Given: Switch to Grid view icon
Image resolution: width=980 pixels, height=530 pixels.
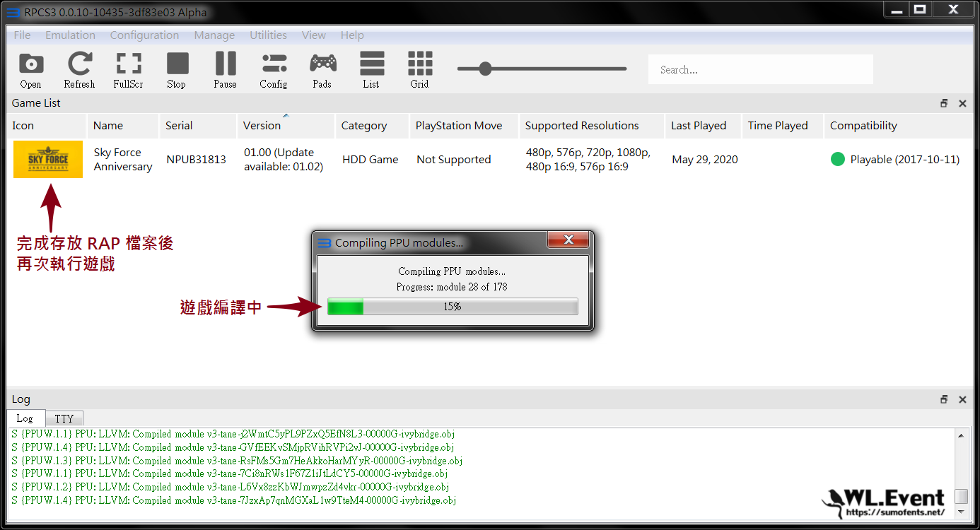Looking at the screenshot, I should click(420, 70).
